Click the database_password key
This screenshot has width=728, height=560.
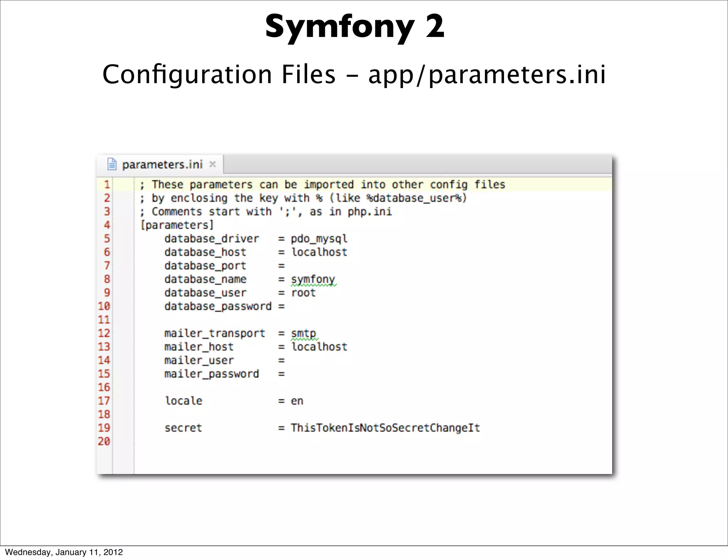coord(218,306)
